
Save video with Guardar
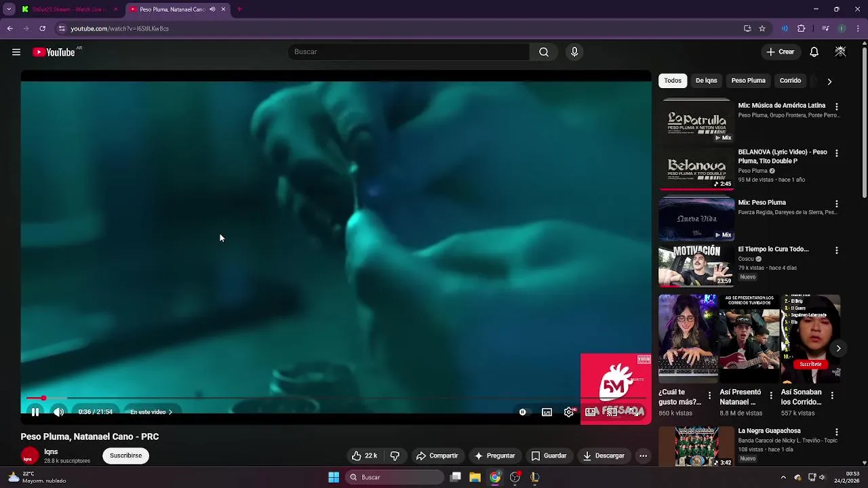click(x=549, y=455)
